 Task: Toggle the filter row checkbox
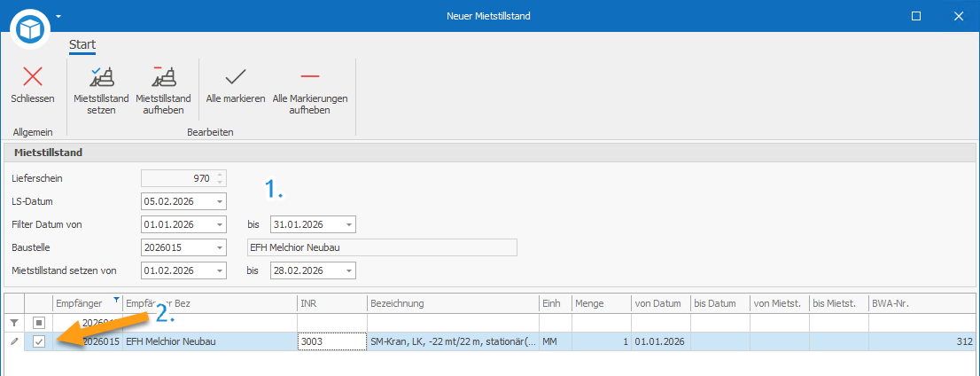[39, 323]
